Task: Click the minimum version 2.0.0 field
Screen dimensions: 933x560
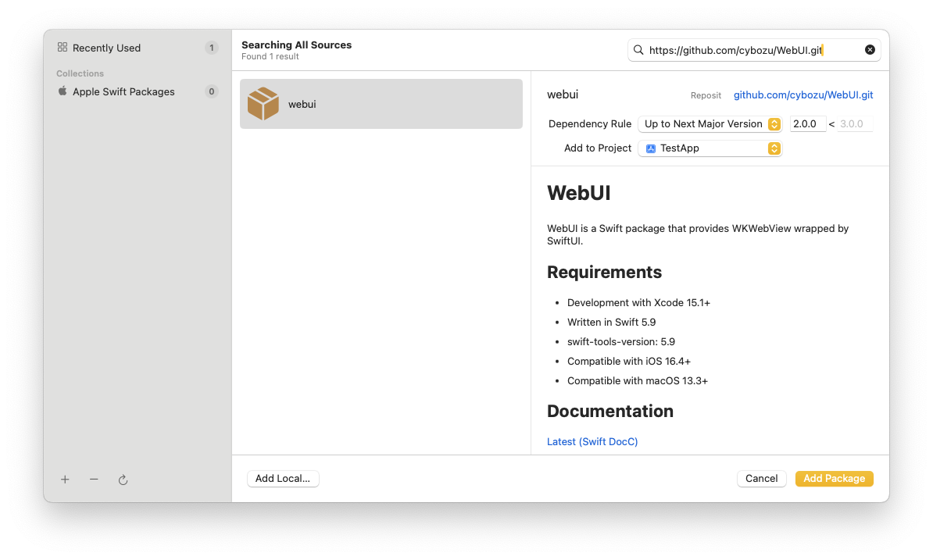Action: pos(807,124)
